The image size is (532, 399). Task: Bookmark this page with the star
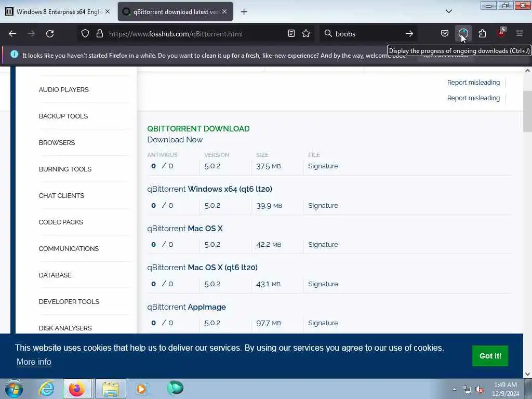pyautogui.click(x=306, y=34)
